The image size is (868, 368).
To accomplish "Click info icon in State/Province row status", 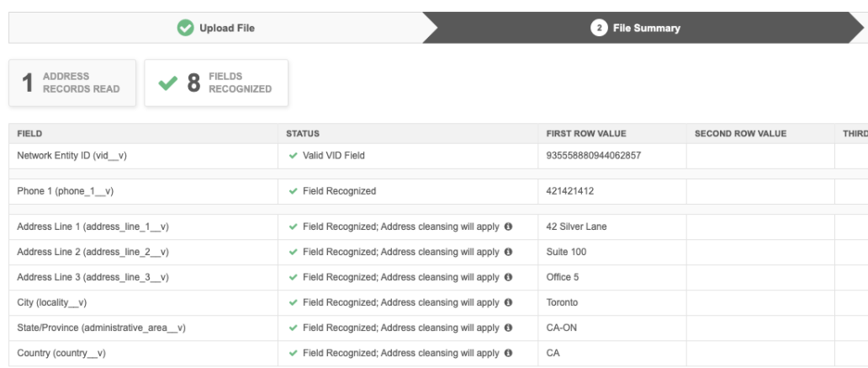I will 508,328.
